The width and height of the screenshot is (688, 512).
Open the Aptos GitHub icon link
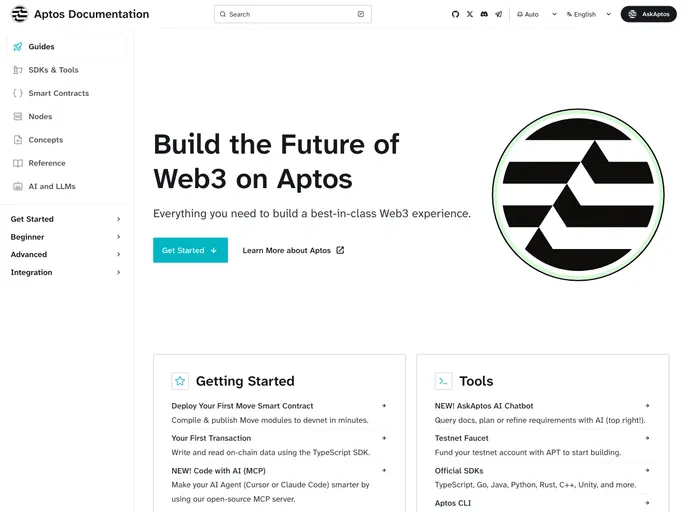pyautogui.click(x=455, y=14)
